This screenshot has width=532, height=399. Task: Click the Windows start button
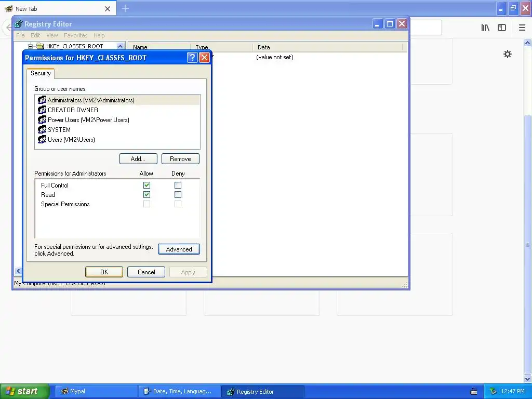[24, 392]
